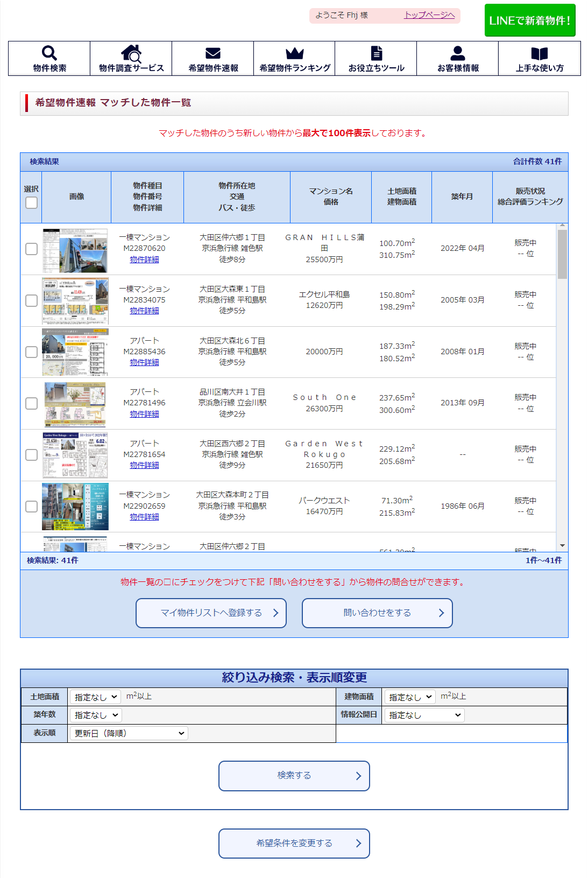Check the box for property M22902659
Screen dimensions: 588x878
tap(32, 507)
